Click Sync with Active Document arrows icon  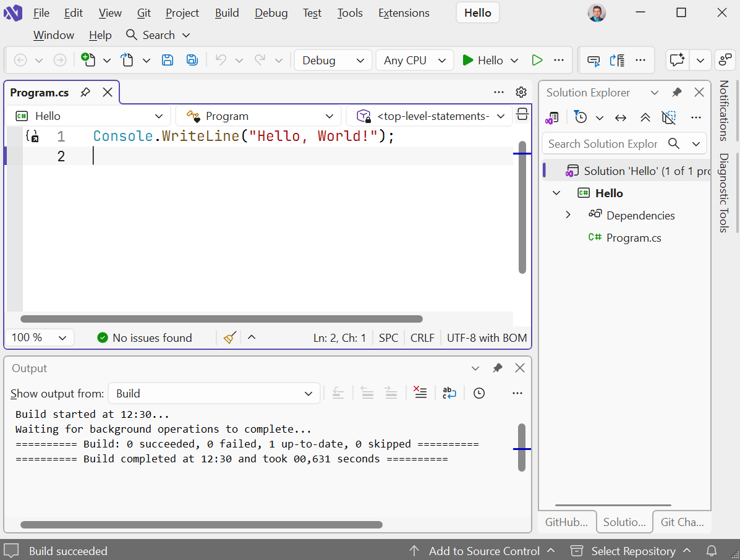click(x=621, y=117)
